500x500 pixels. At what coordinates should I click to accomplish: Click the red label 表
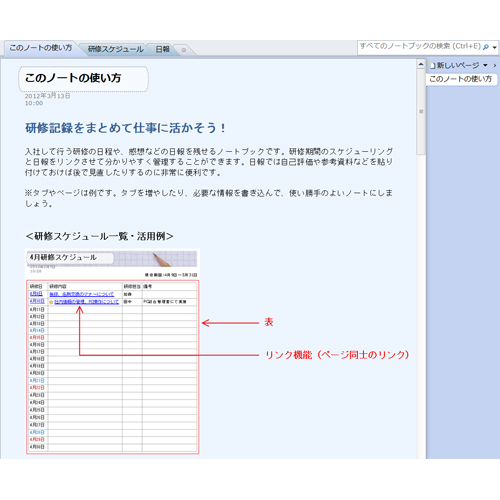[269, 322]
